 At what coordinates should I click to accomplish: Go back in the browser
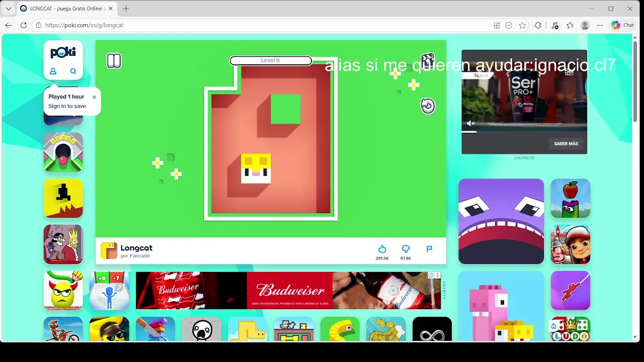(9, 25)
